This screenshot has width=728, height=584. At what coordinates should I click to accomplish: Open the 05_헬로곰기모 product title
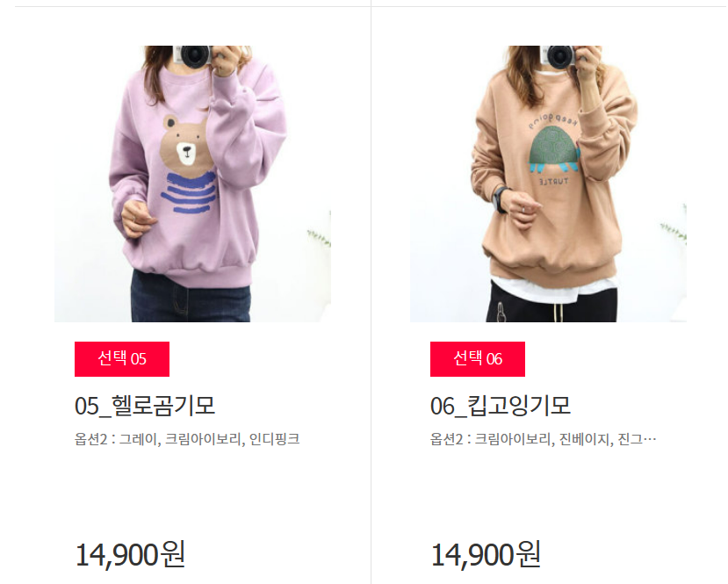point(145,406)
